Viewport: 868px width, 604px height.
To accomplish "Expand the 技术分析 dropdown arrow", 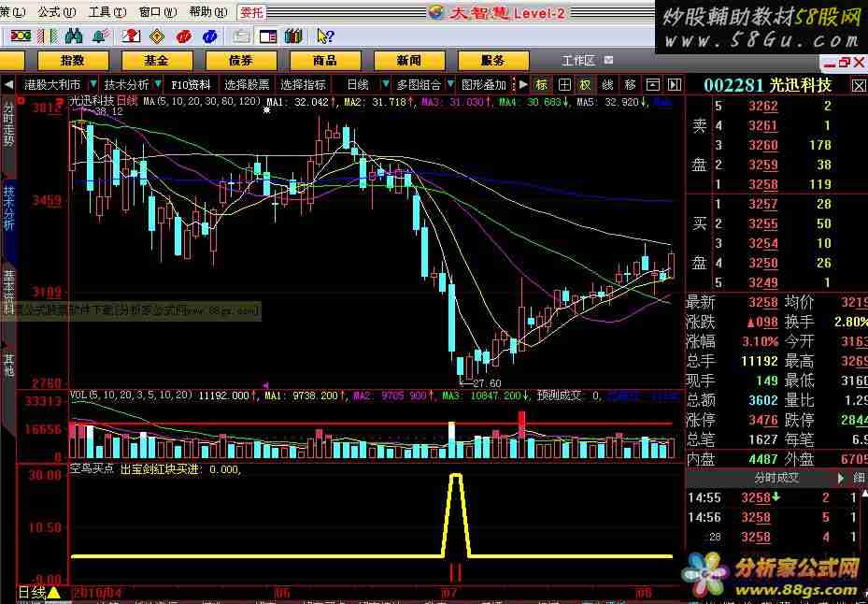I will pos(158,85).
